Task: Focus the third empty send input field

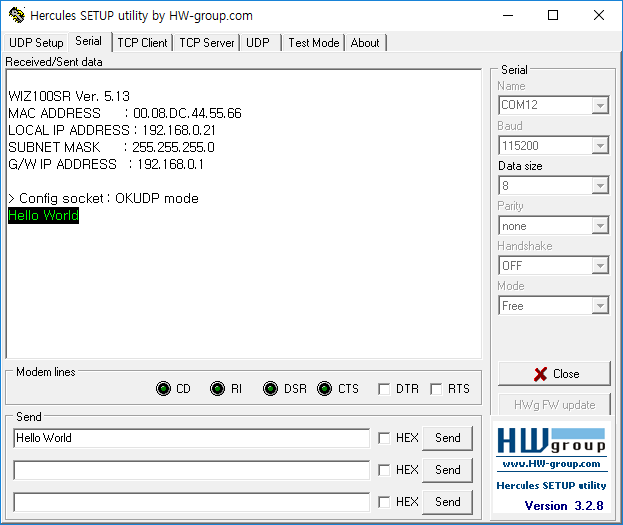Action: click(192, 502)
